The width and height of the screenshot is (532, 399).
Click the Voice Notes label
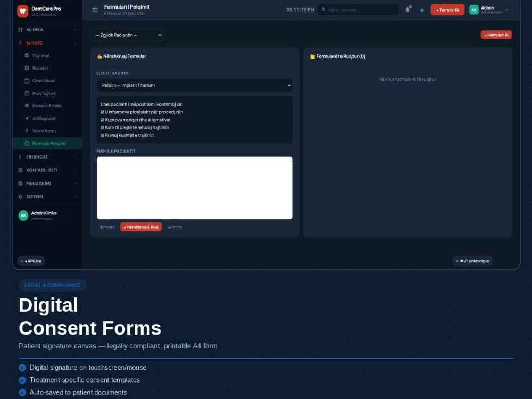45,131
